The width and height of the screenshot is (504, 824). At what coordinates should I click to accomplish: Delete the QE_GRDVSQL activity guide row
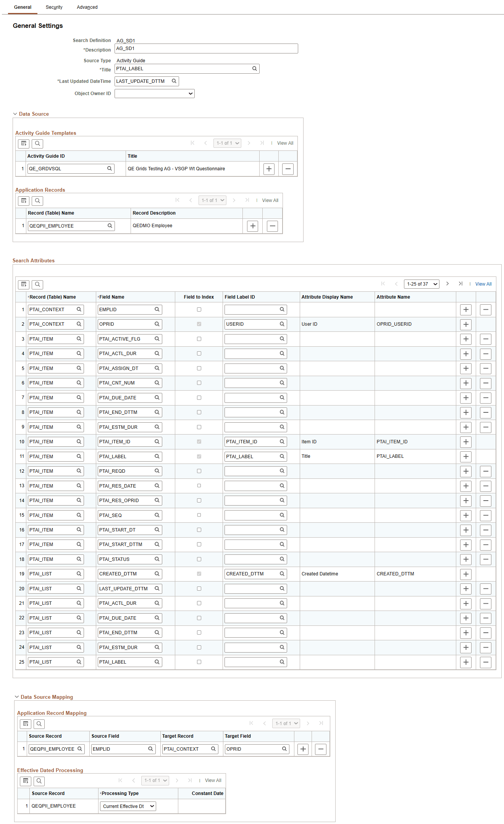288,169
